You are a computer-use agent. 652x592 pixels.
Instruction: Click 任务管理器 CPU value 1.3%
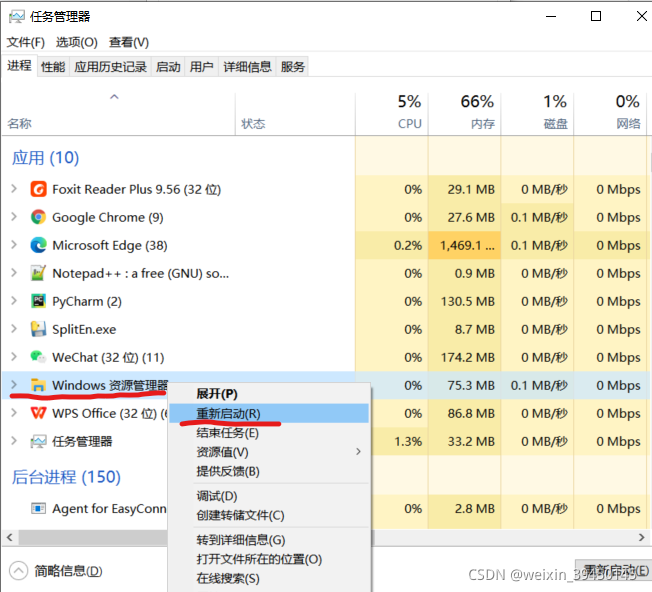click(x=408, y=441)
